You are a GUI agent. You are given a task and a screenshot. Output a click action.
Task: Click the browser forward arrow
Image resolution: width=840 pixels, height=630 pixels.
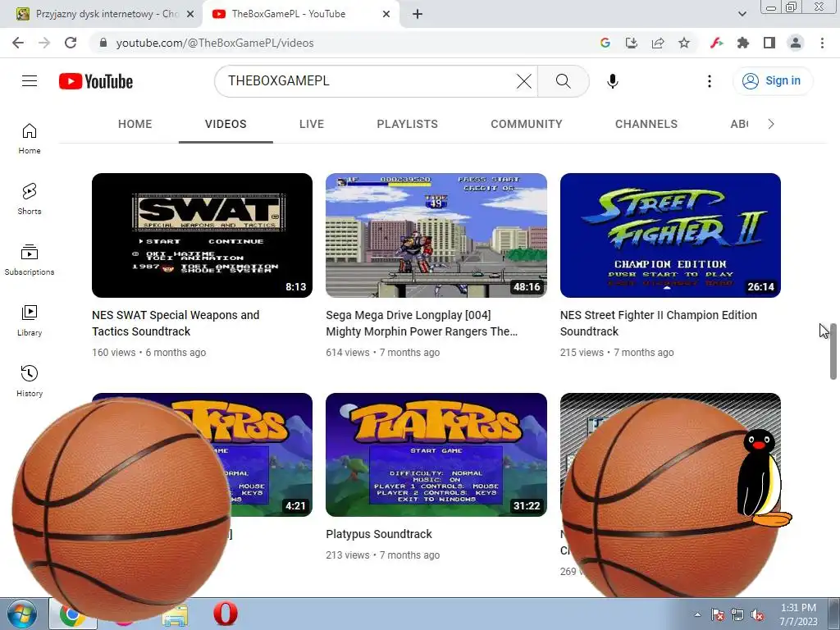(x=44, y=43)
